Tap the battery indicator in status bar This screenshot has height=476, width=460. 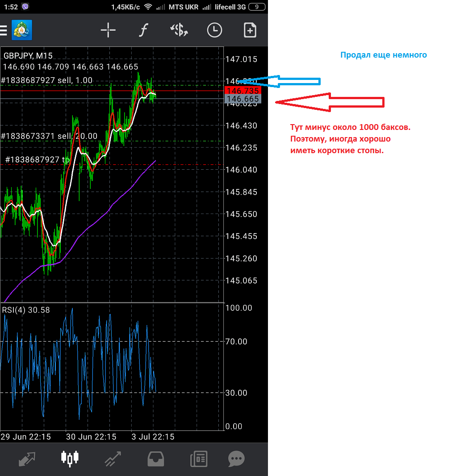(x=257, y=7)
